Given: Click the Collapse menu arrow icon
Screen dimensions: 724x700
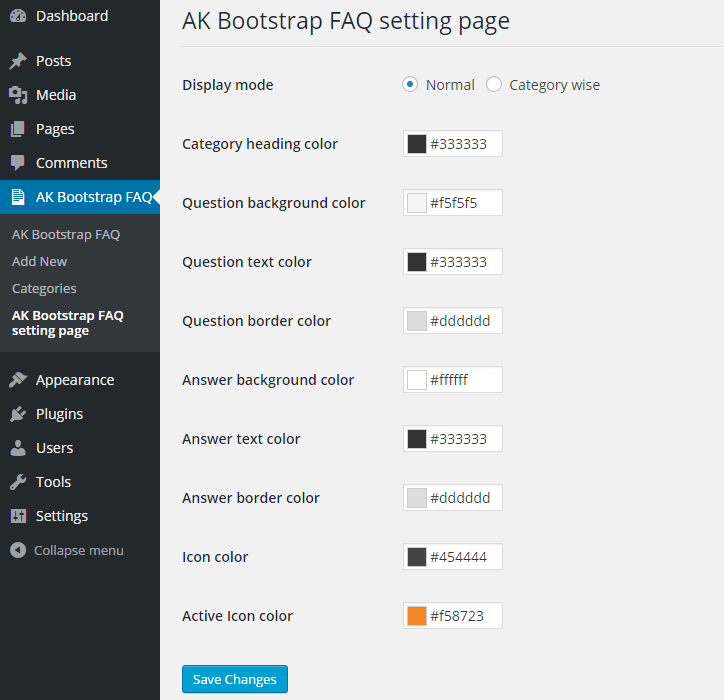Looking at the screenshot, I should point(18,550).
